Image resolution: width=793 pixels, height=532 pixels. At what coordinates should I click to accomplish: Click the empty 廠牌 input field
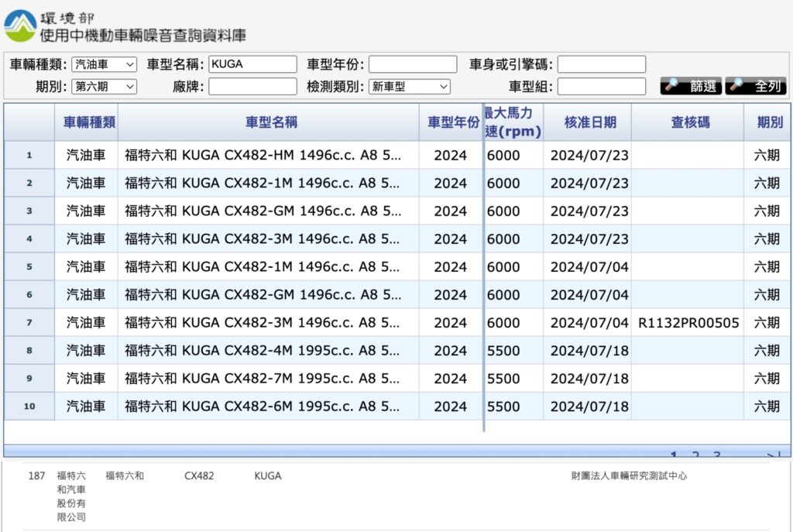click(x=252, y=87)
